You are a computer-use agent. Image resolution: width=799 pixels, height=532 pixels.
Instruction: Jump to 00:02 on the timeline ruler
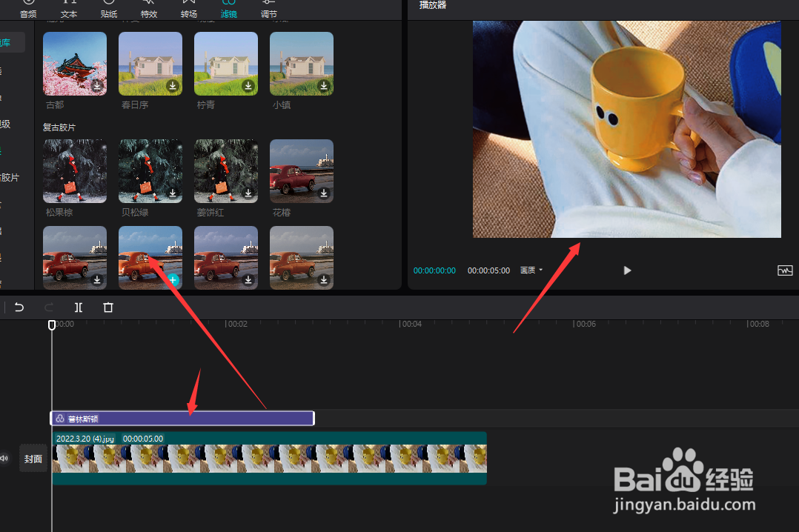(237, 324)
